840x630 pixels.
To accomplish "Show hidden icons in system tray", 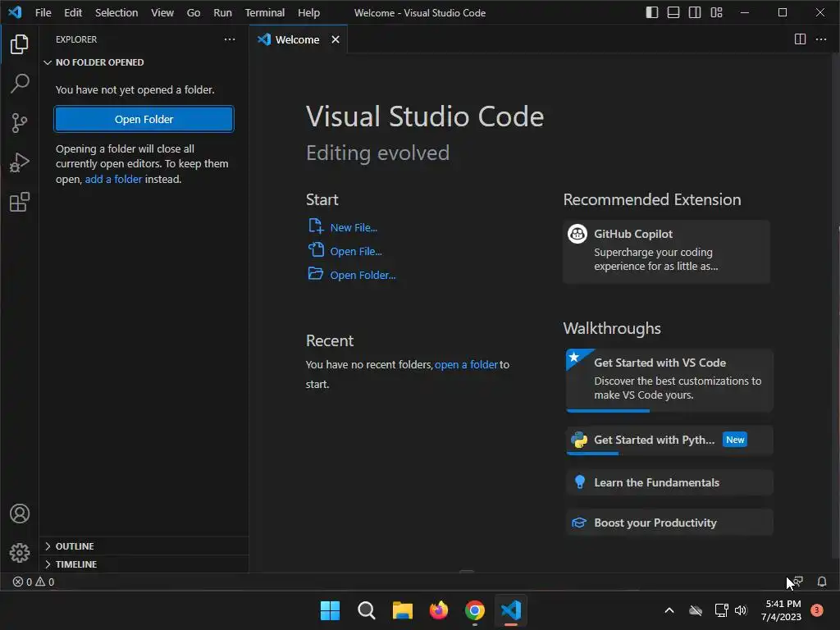I will click(669, 610).
